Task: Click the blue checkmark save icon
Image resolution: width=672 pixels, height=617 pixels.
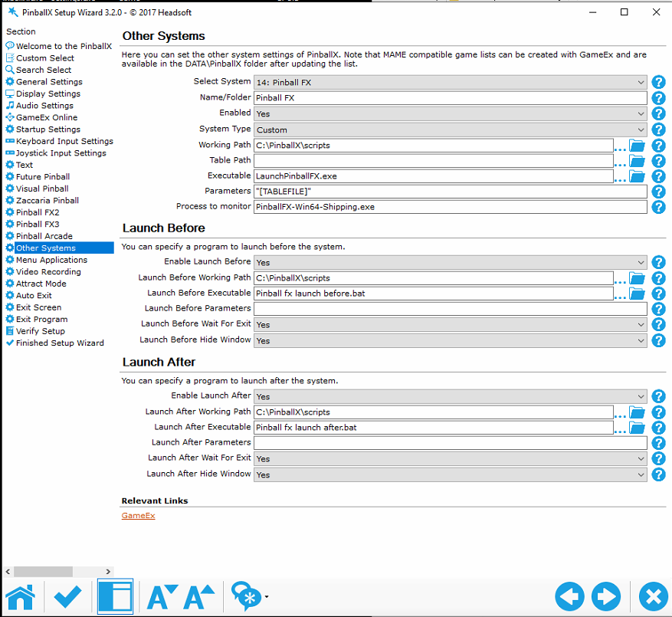Action: tap(67, 596)
